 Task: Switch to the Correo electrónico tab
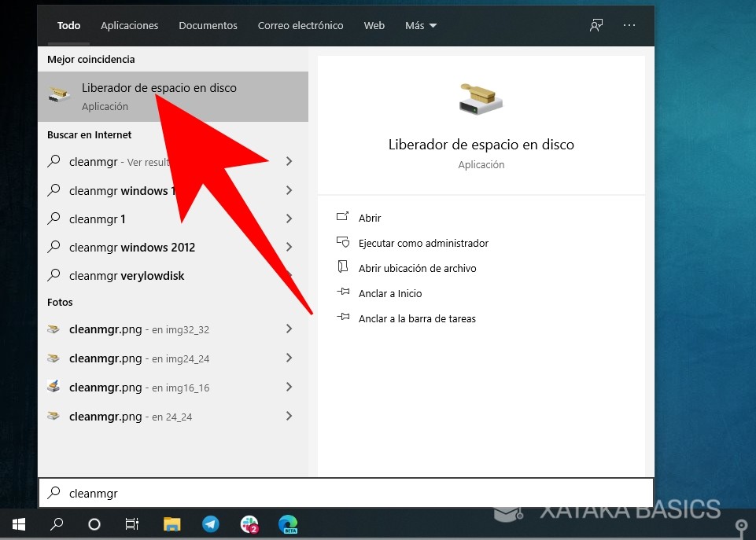click(x=301, y=25)
